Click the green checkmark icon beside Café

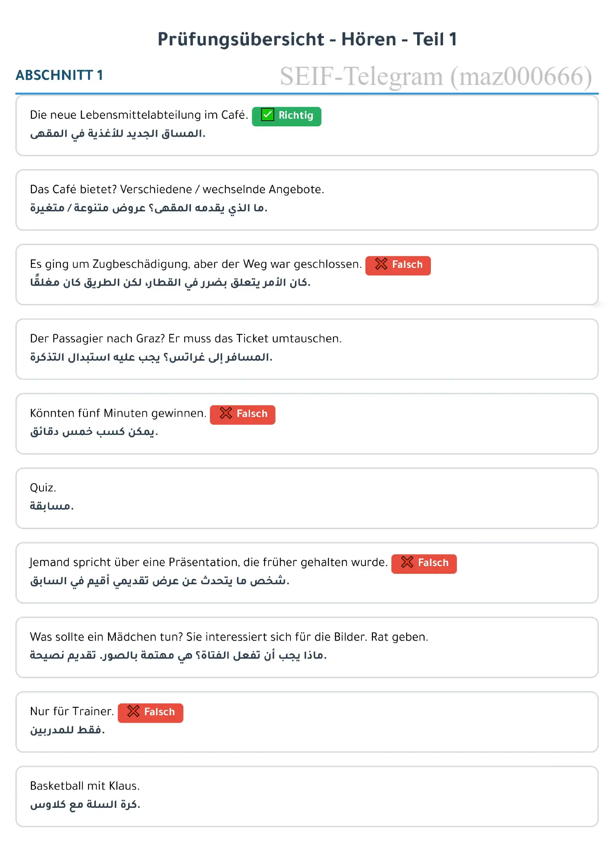(267, 115)
